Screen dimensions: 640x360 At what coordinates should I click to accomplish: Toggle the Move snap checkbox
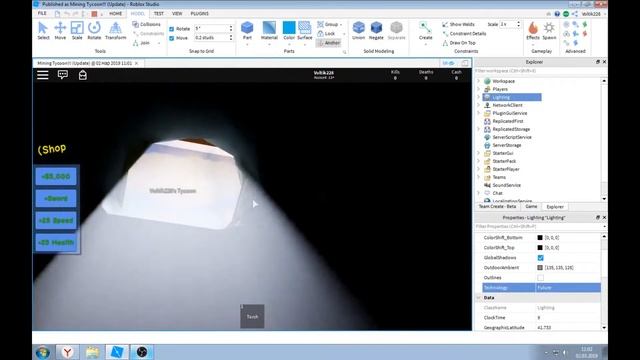click(x=171, y=38)
